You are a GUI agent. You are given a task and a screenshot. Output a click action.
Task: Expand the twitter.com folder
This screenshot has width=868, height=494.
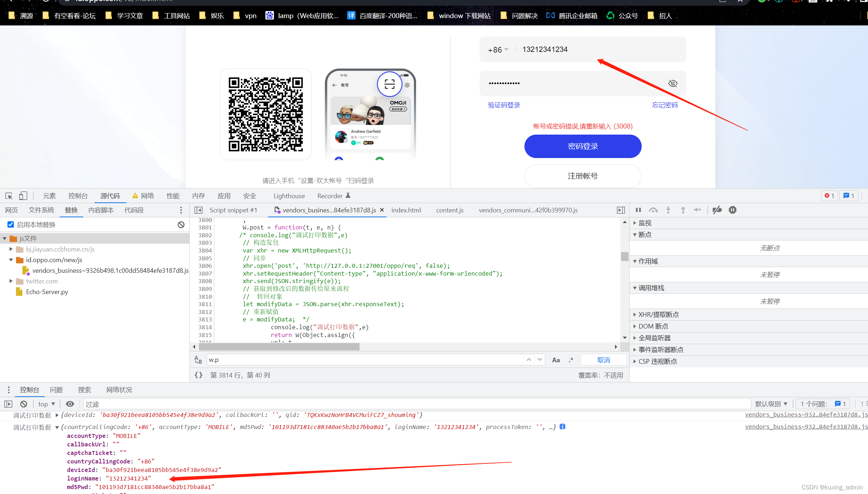[11, 281]
